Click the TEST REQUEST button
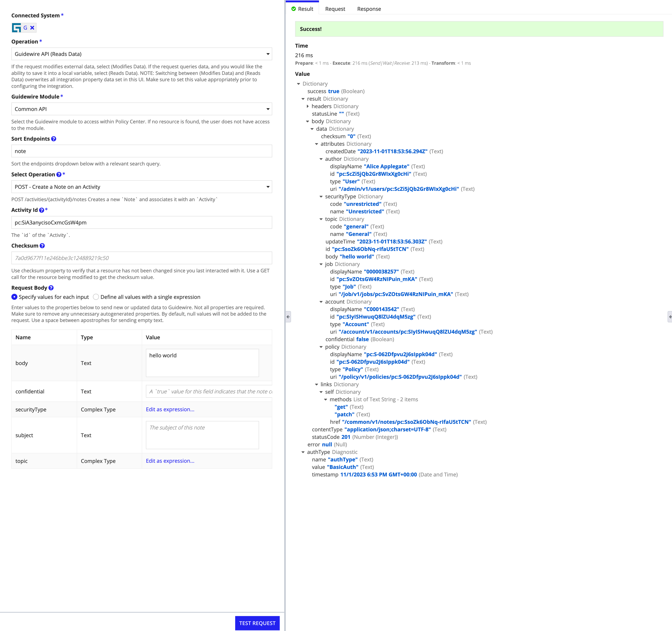The height and width of the screenshot is (631, 672). [257, 623]
